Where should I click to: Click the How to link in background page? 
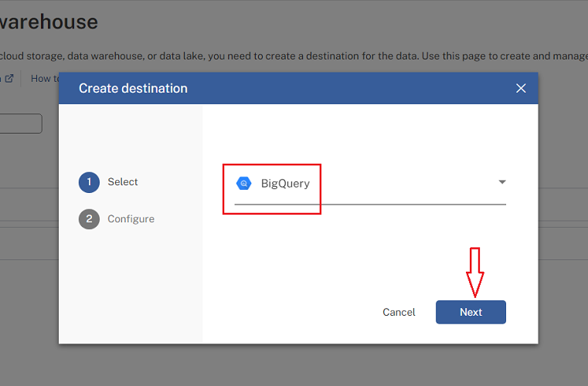coord(45,78)
